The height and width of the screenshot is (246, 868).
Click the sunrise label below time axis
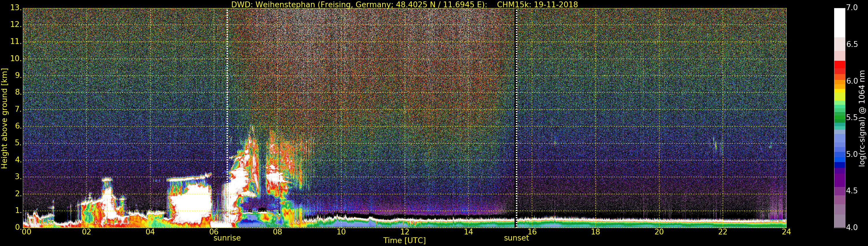(227, 238)
